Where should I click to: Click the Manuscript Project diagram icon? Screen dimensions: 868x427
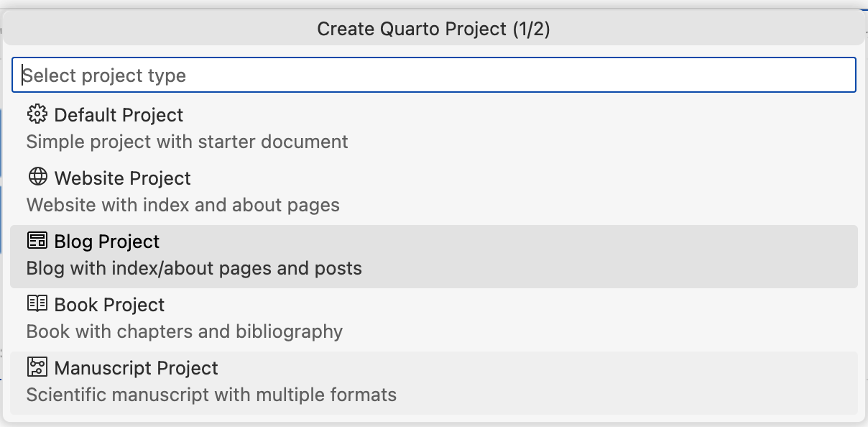coord(37,367)
